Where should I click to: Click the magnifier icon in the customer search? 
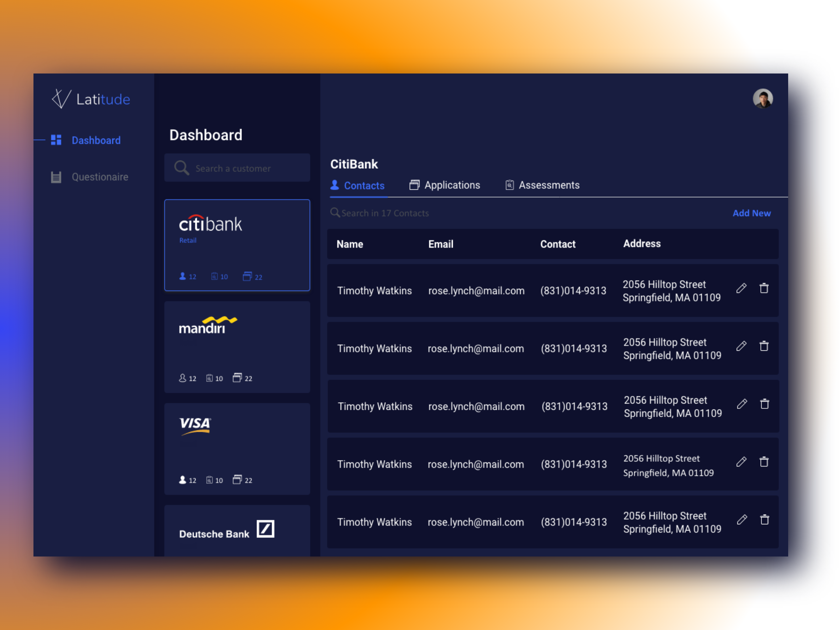(181, 168)
